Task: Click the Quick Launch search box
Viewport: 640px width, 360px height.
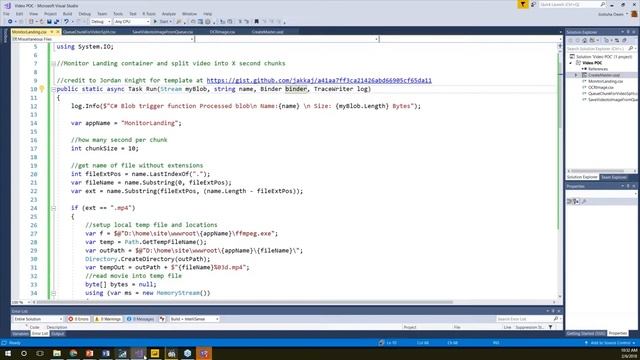Action: (571, 4)
